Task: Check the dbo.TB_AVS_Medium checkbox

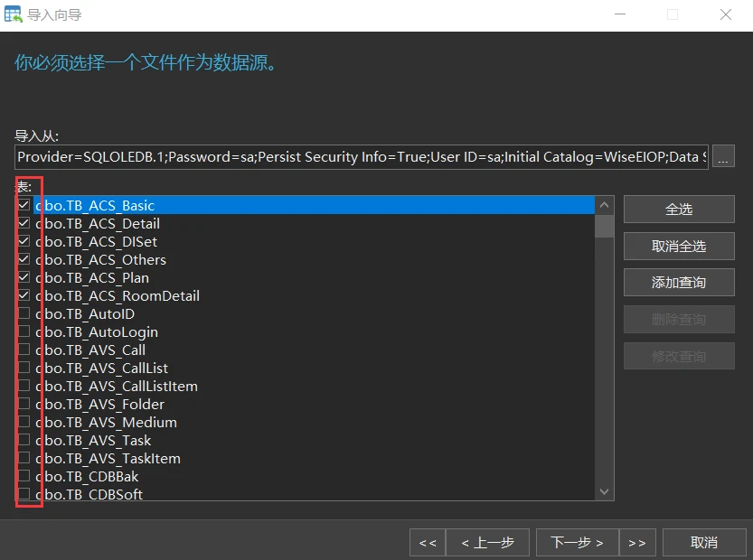Action: [24, 423]
